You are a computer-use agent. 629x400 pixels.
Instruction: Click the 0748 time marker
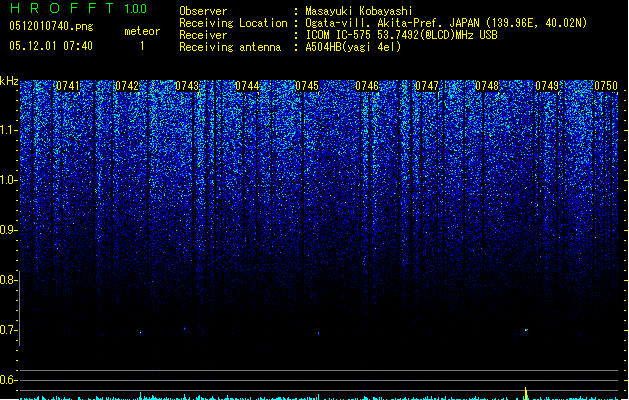pos(487,86)
